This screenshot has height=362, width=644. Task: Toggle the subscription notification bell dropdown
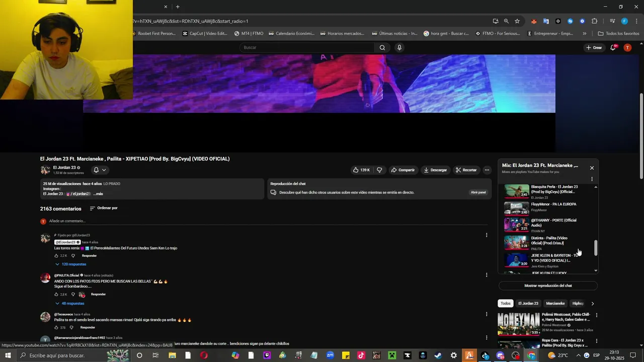pyautogui.click(x=100, y=170)
